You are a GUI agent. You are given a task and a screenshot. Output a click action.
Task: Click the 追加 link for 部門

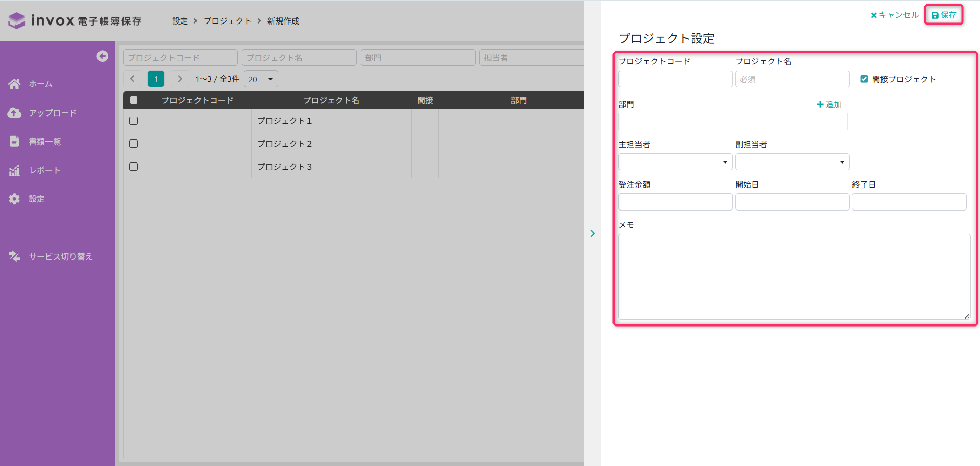pos(829,104)
